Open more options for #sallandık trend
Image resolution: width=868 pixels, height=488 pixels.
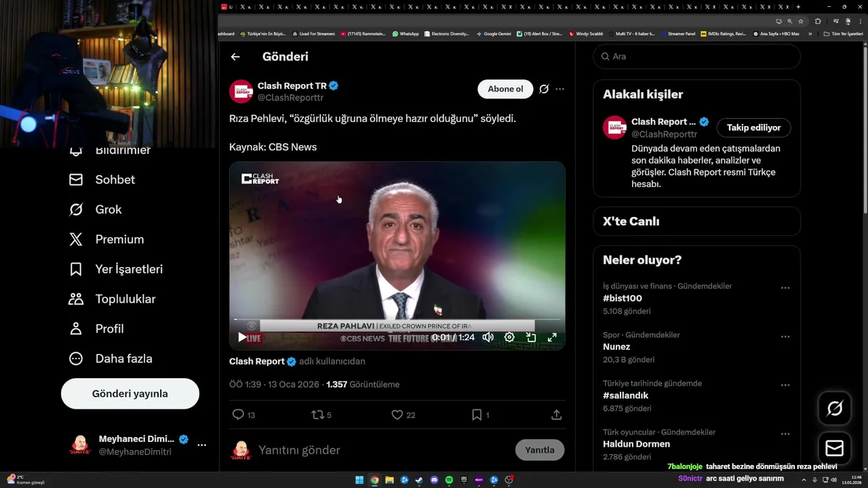tap(785, 385)
